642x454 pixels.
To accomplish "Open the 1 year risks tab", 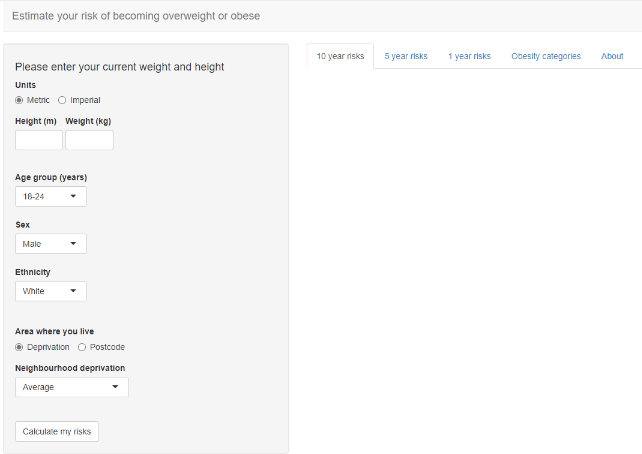I will (x=469, y=56).
